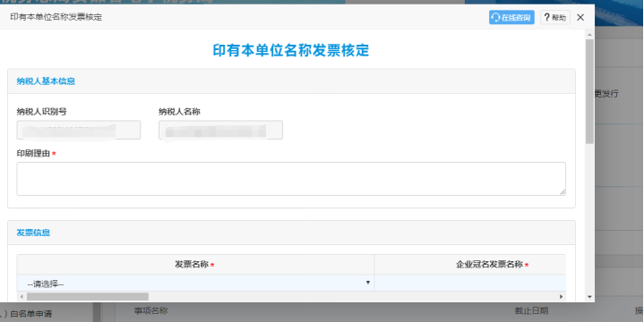Image resolution: width=644 pixels, height=322 pixels.
Task: Click inside the 印刷理由 text area
Action: pos(291,179)
